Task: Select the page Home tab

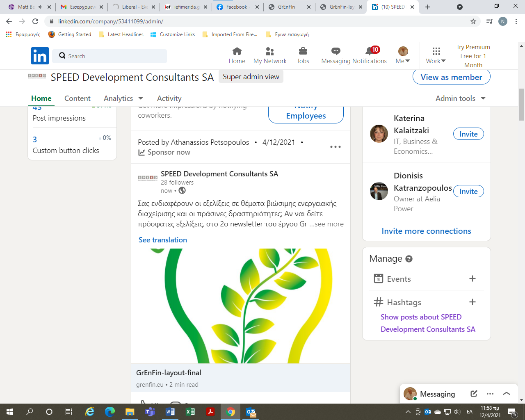Action: (41, 98)
